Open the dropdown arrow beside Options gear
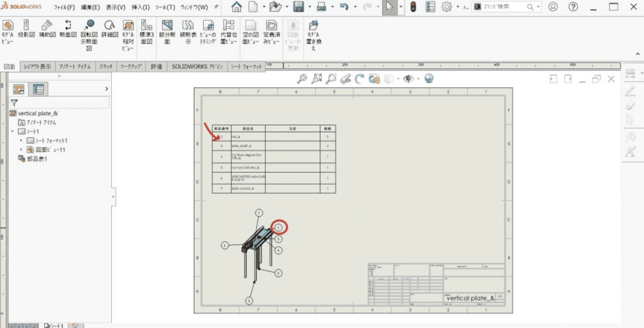 pos(458,7)
